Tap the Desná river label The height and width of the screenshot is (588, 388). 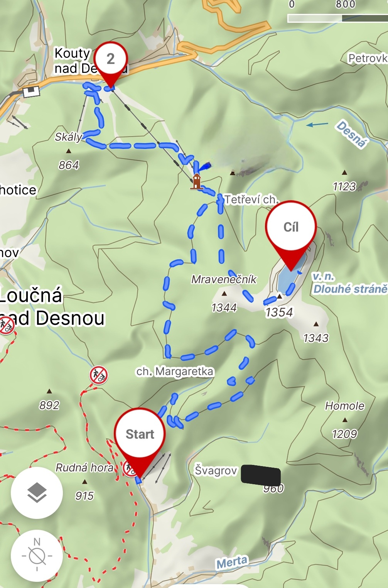(351, 134)
